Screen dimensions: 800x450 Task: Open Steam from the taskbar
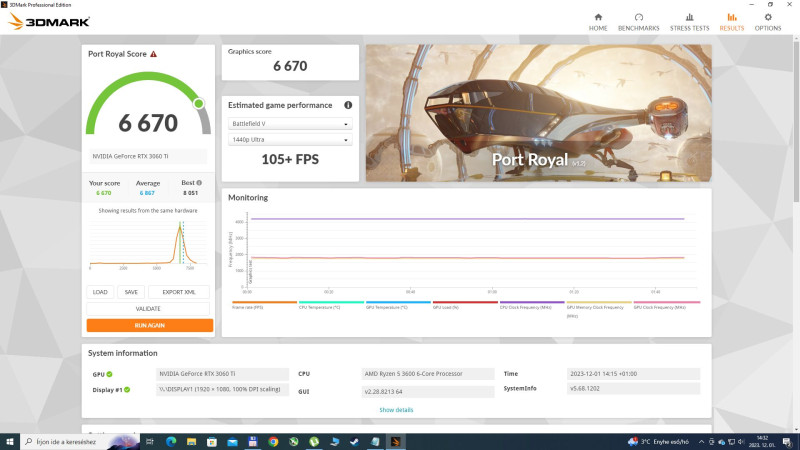355,442
